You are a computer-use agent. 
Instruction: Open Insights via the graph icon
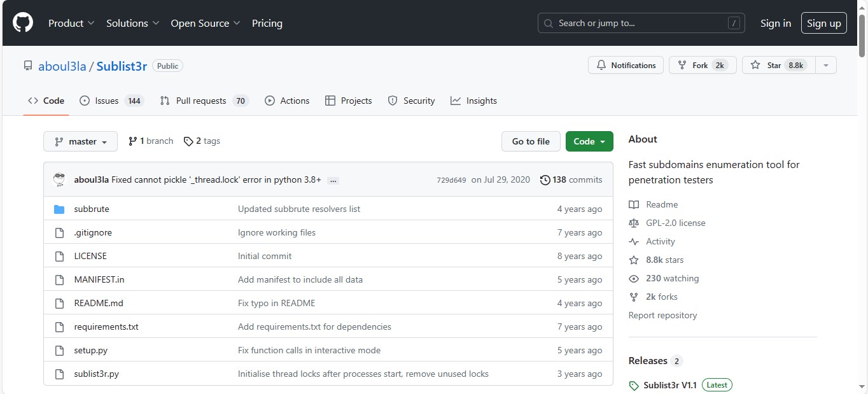(456, 101)
